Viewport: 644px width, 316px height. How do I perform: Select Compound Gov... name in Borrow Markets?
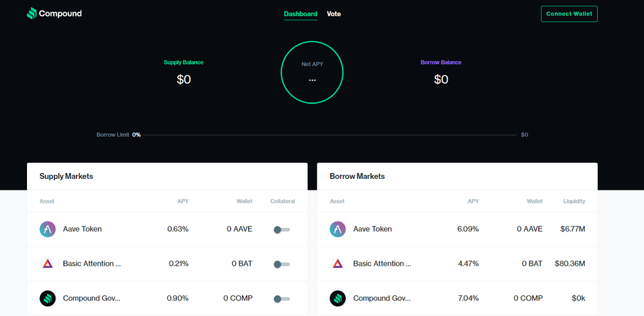coord(382,299)
